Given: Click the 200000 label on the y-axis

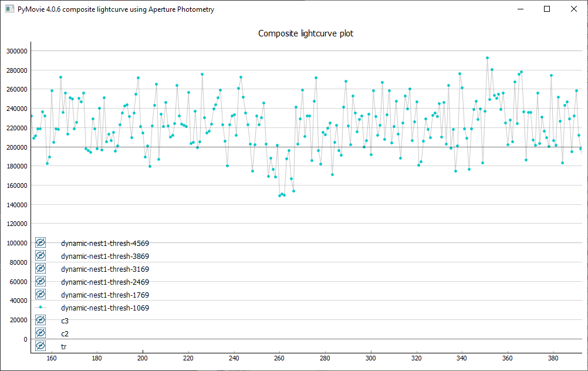Looking at the screenshot, I should (x=16, y=147).
